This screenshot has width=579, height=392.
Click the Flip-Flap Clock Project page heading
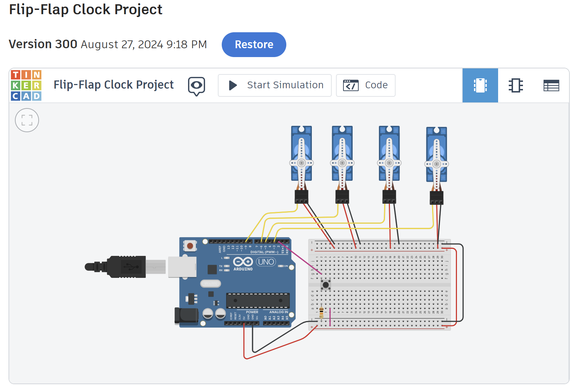(86, 10)
